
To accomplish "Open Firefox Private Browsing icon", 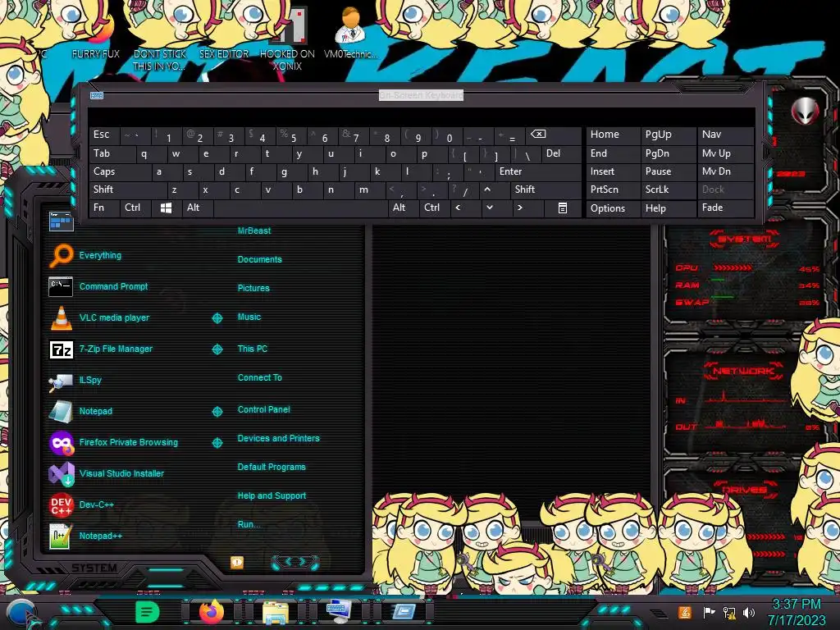I will click(61, 442).
